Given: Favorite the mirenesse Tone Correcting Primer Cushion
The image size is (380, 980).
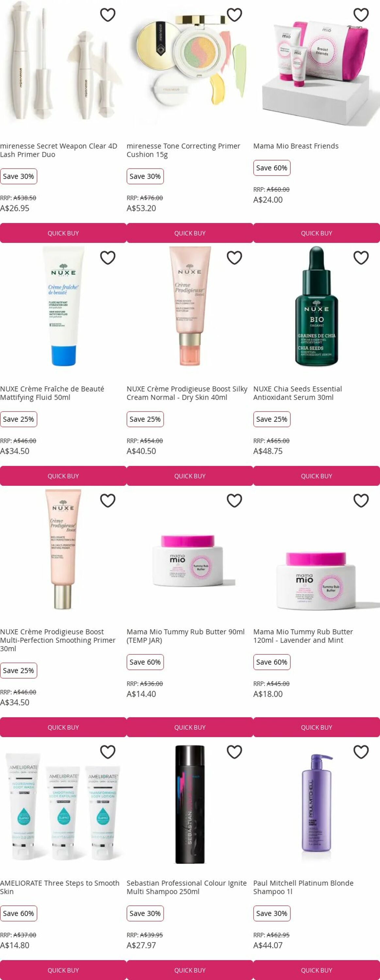Looking at the screenshot, I should [234, 15].
